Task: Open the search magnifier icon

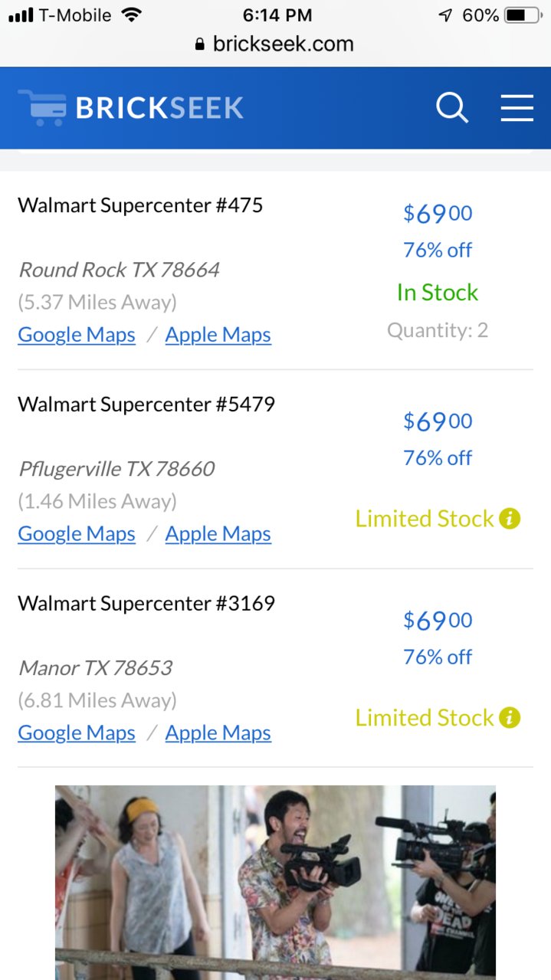Action: (x=452, y=108)
